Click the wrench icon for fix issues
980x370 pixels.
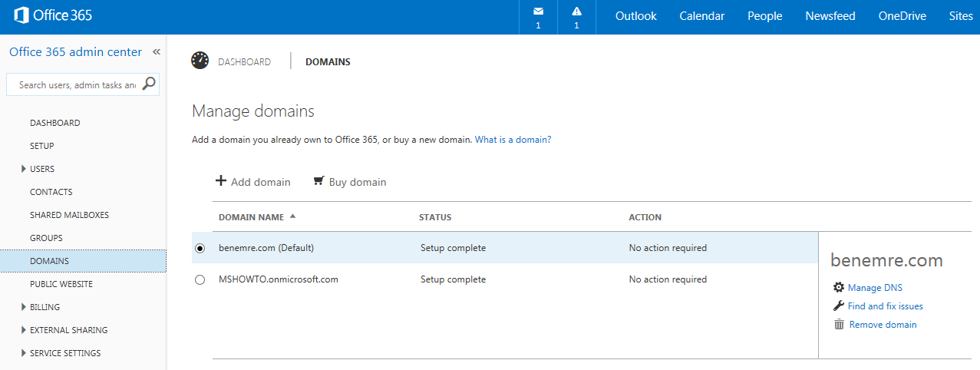[838, 306]
